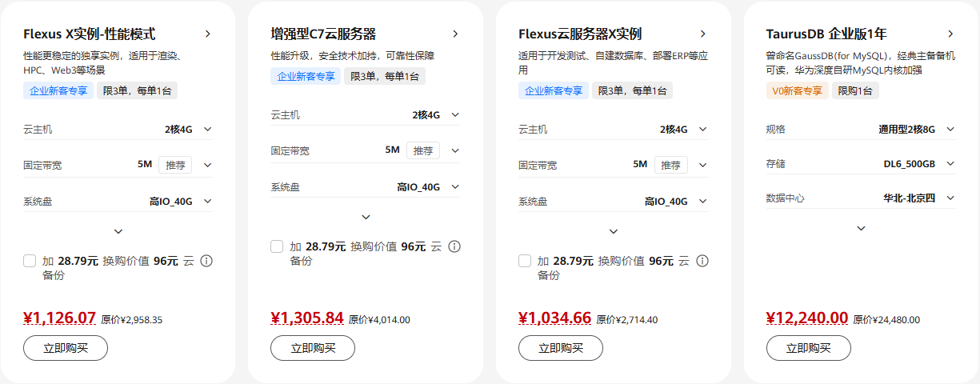Click 立即购买 for Flexus X实例-性能模式
The image size is (980, 384).
pos(66,348)
